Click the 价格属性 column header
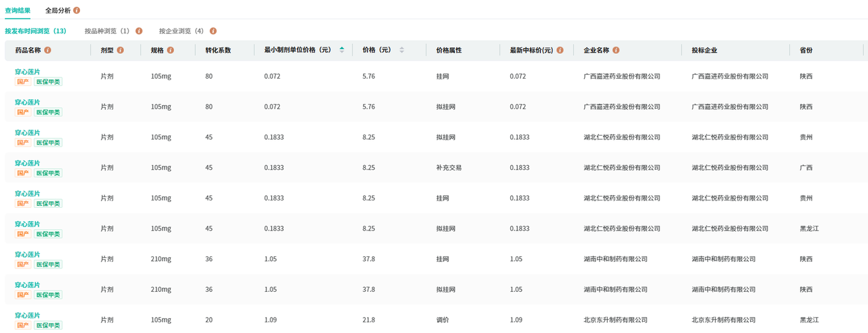The image size is (868, 333). [449, 50]
